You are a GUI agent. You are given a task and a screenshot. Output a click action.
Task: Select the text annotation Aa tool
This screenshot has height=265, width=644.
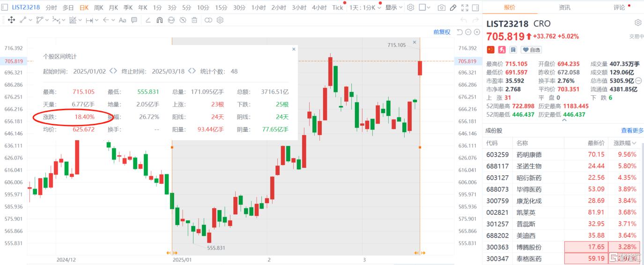122,20
